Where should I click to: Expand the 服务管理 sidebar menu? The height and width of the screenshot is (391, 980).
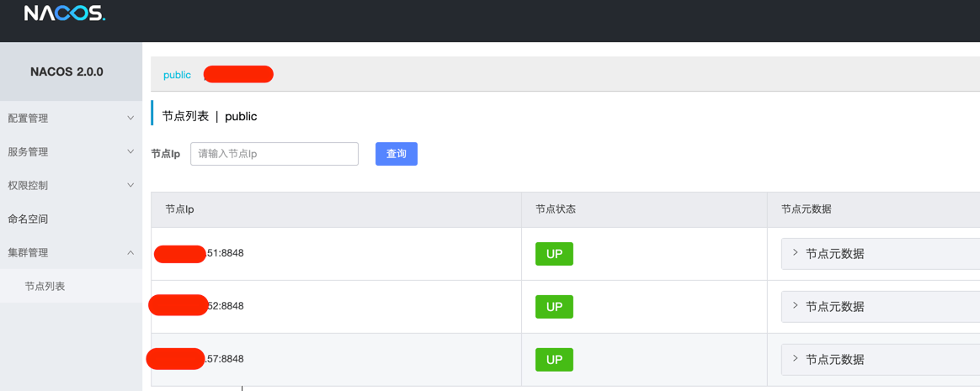tap(70, 152)
